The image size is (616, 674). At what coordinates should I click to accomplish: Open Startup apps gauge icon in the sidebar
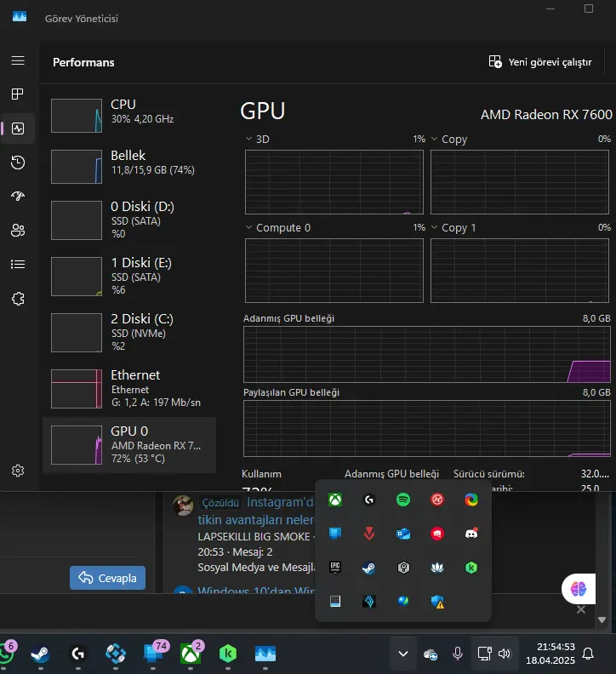click(x=18, y=196)
